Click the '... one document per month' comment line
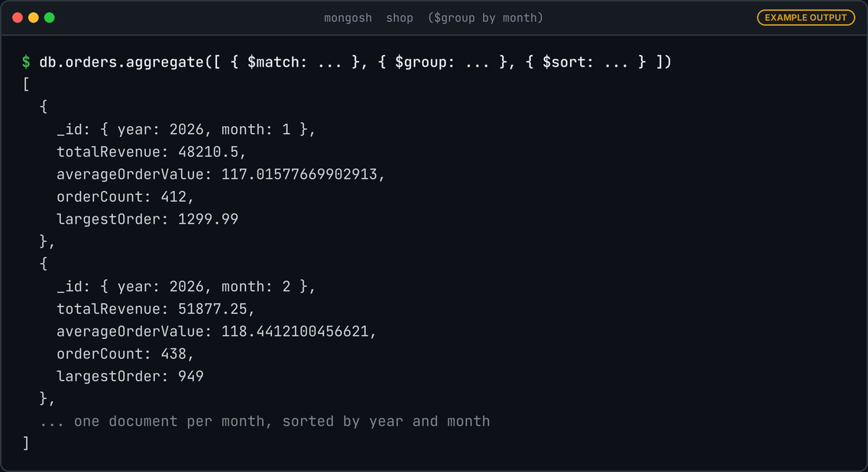Screen dimensions: 868x472 point(265,421)
